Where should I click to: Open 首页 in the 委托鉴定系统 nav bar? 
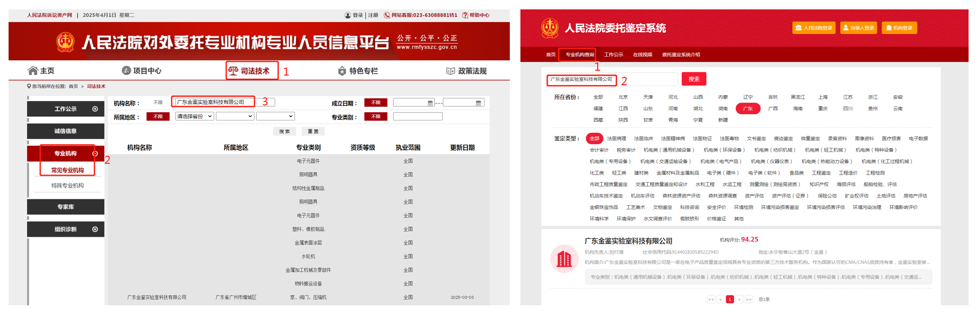click(x=551, y=55)
